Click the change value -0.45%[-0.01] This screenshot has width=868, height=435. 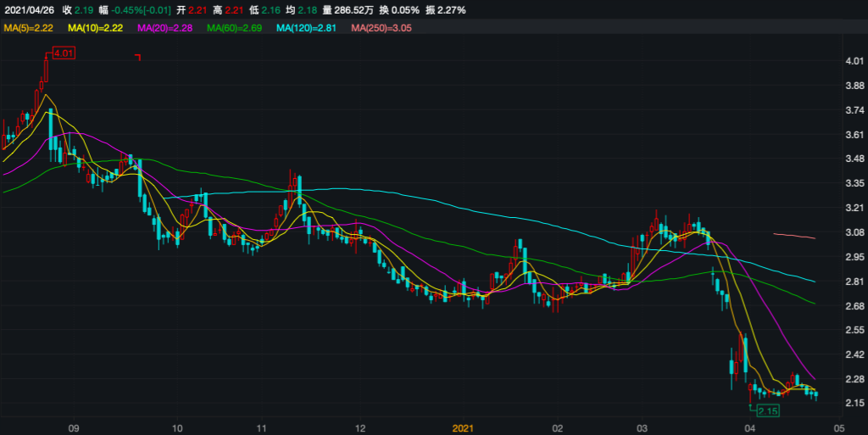141,10
